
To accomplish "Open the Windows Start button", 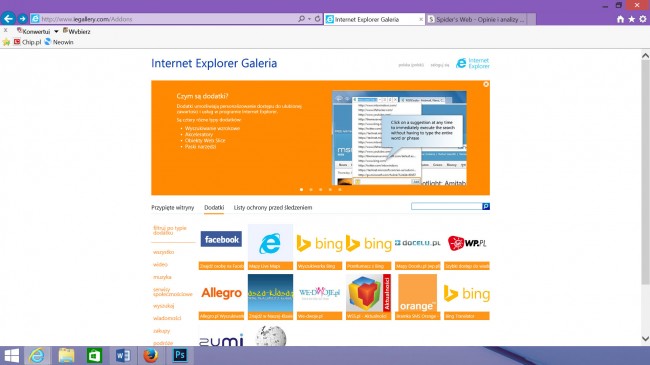I will click(12, 356).
